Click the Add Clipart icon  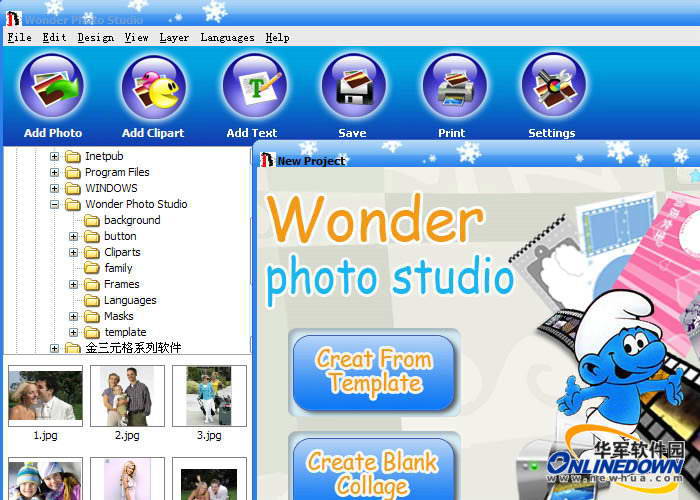click(154, 87)
